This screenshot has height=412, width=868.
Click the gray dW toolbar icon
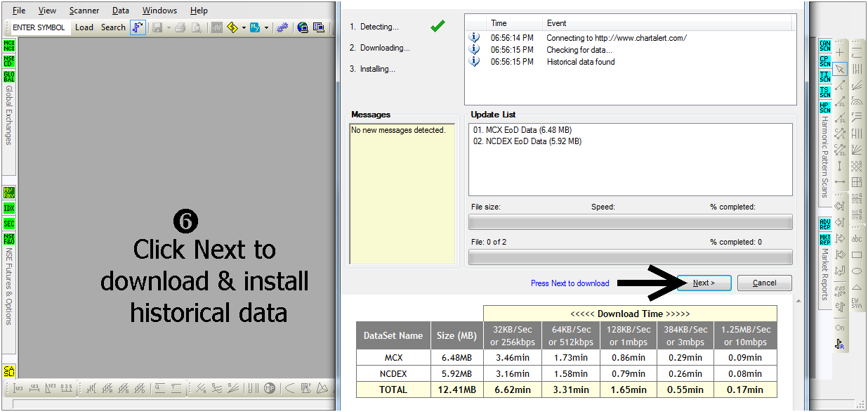pyautogui.click(x=216, y=27)
